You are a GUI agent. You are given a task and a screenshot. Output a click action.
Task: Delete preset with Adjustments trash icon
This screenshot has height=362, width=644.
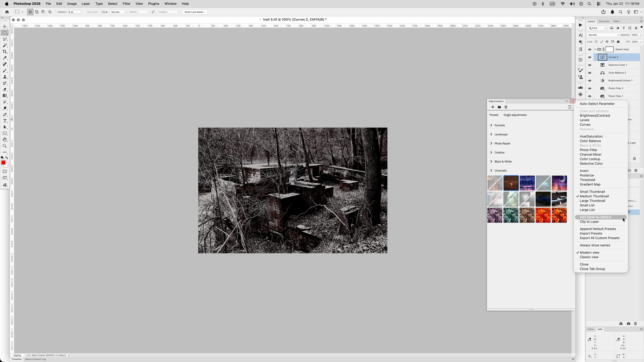click(506, 107)
